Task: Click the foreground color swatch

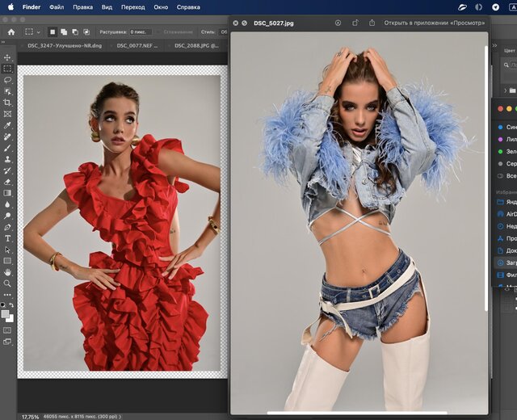Action: click(x=5, y=314)
